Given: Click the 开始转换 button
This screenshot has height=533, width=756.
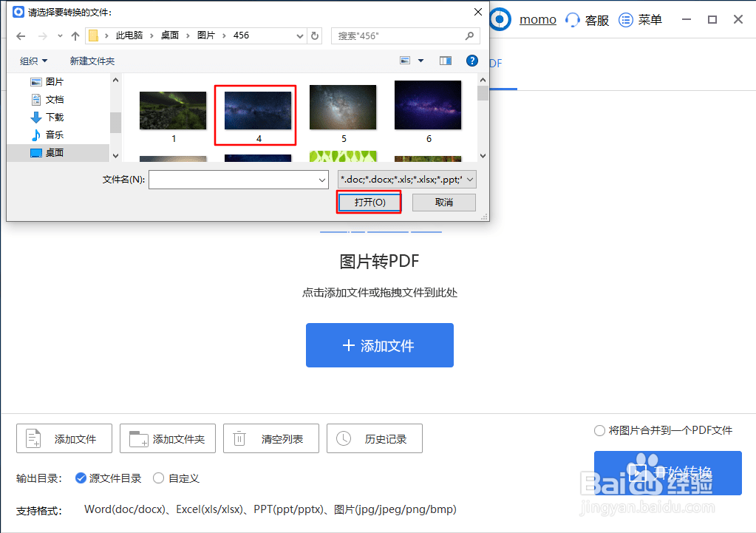Looking at the screenshot, I should 667,472.
